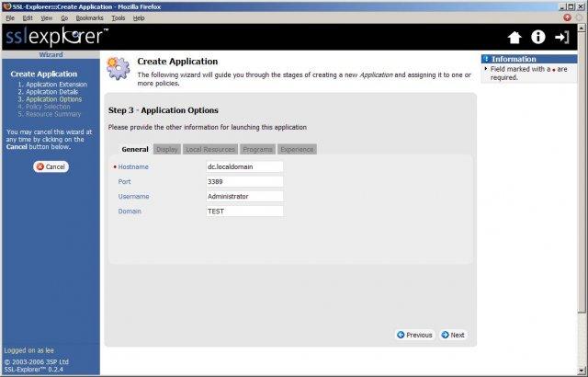Open the information icon in header
This screenshot has height=377, width=588.
click(538, 38)
